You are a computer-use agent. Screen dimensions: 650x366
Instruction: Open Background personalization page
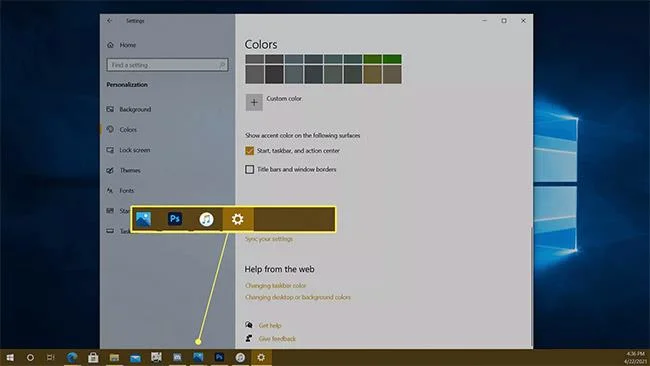(135, 109)
